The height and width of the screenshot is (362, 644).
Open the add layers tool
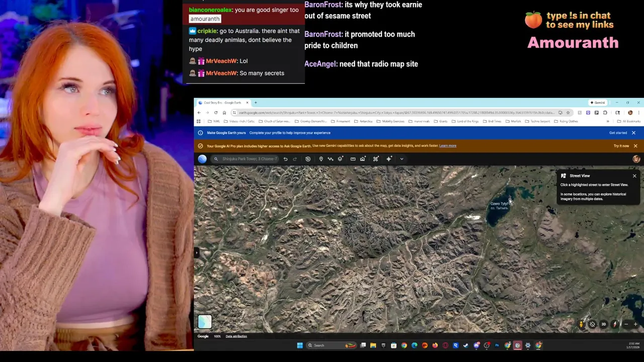[x=340, y=159]
